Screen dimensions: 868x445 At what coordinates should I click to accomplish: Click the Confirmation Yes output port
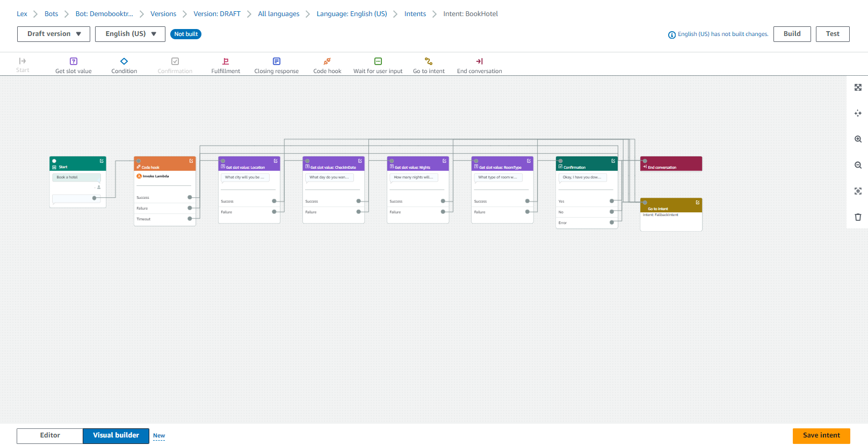(x=611, y=201)
